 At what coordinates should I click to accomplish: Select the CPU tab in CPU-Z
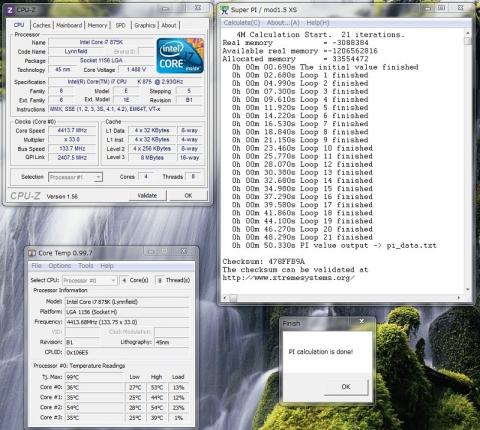(19, 25)
